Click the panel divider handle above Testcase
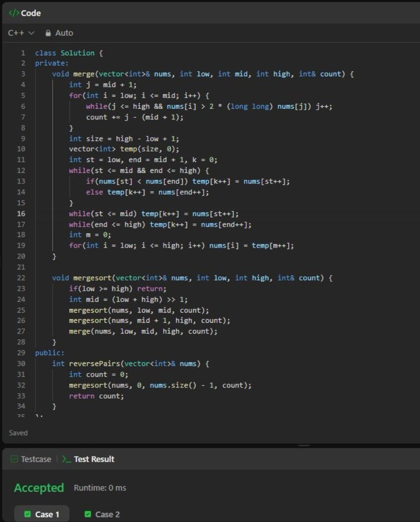Image resolution: width=420 pixels, height=522 pixels. [304, 445]
